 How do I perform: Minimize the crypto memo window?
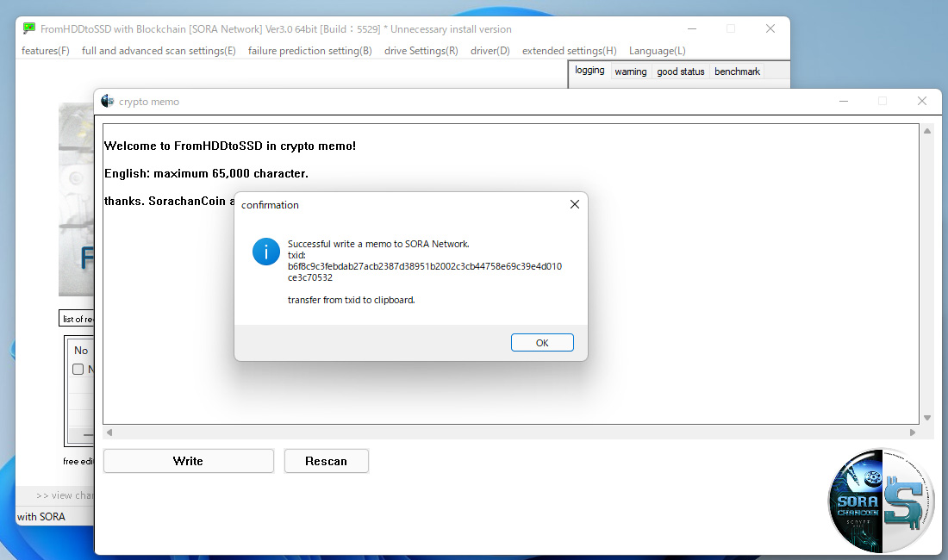tap(844, 101)
